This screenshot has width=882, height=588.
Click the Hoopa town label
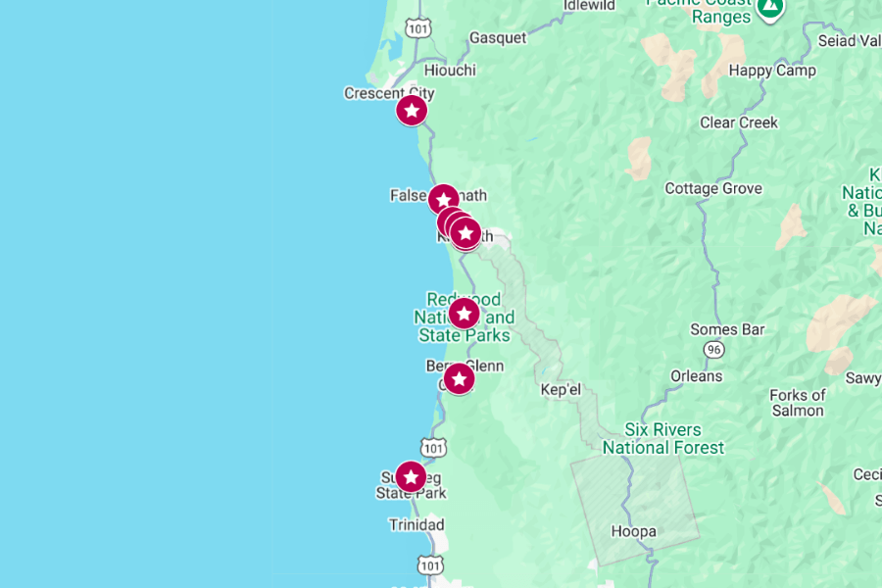633,531
